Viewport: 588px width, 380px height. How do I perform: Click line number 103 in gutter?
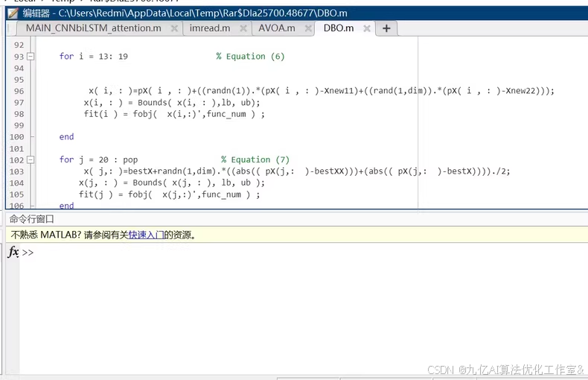pos(16,171)
